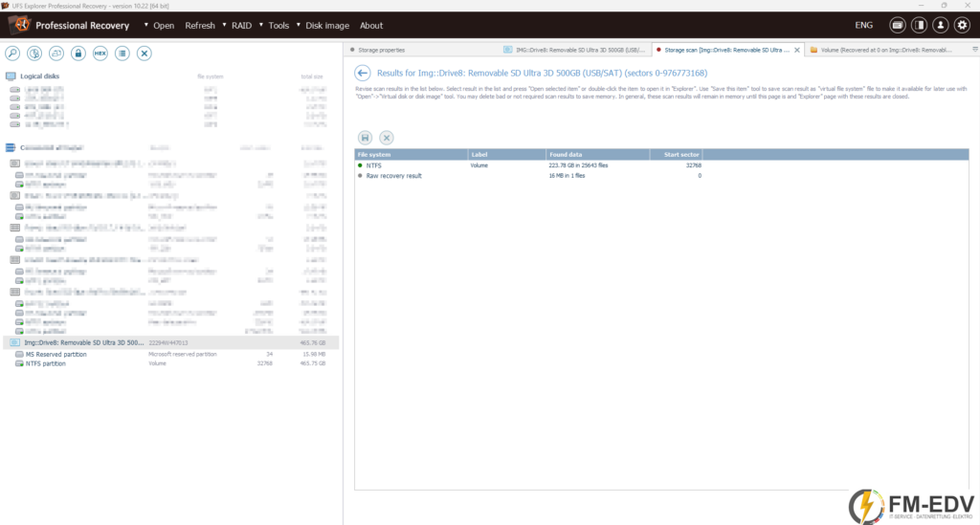Toggle the panel layout icon in the header
The height and width of the screenshot is (525, 980).
[x=919, y=25]
